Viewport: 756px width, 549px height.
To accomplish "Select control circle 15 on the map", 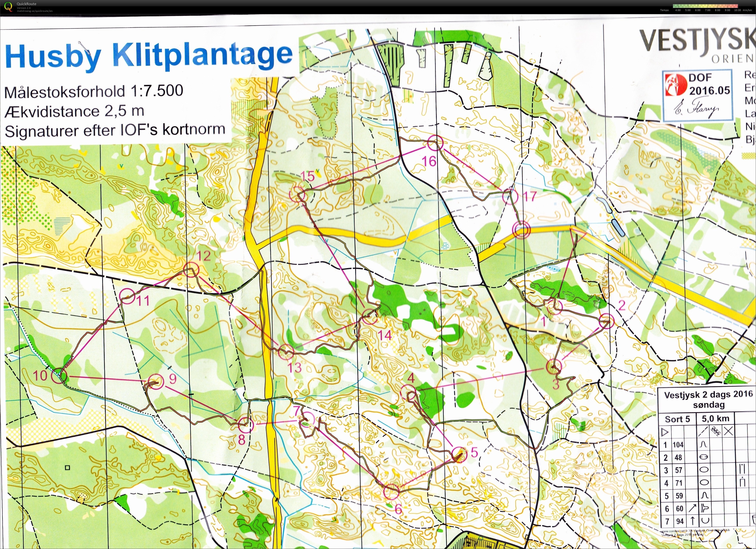I will (x=297, y=194).
